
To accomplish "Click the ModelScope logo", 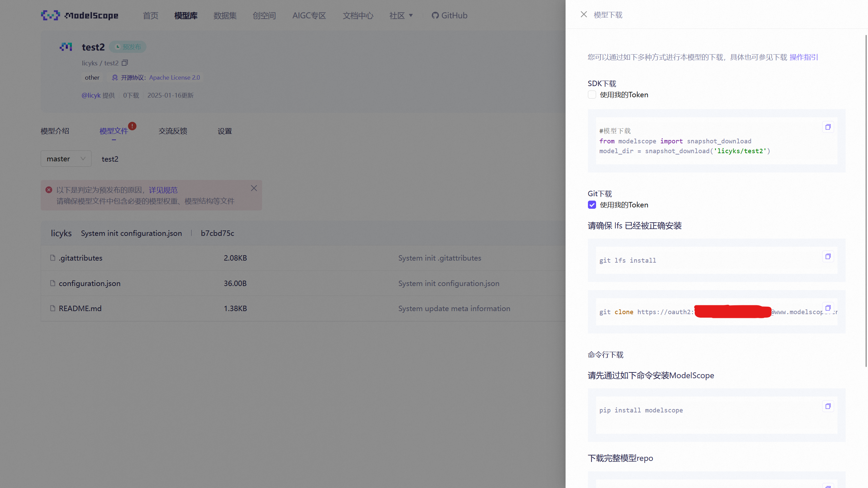I will (80, 15).
